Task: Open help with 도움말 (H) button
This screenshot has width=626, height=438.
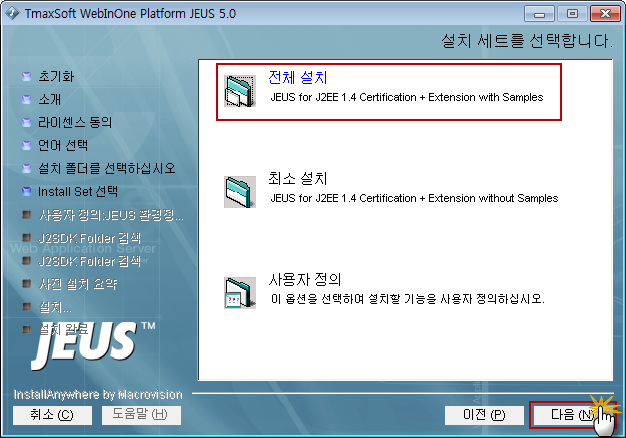Action: coord(141,415)
